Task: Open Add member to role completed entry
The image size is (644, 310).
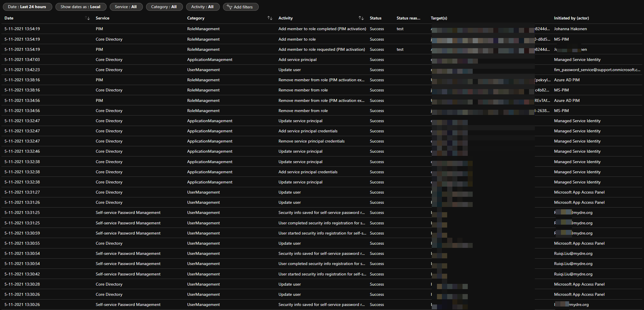Action: click(x=322, y=29)
